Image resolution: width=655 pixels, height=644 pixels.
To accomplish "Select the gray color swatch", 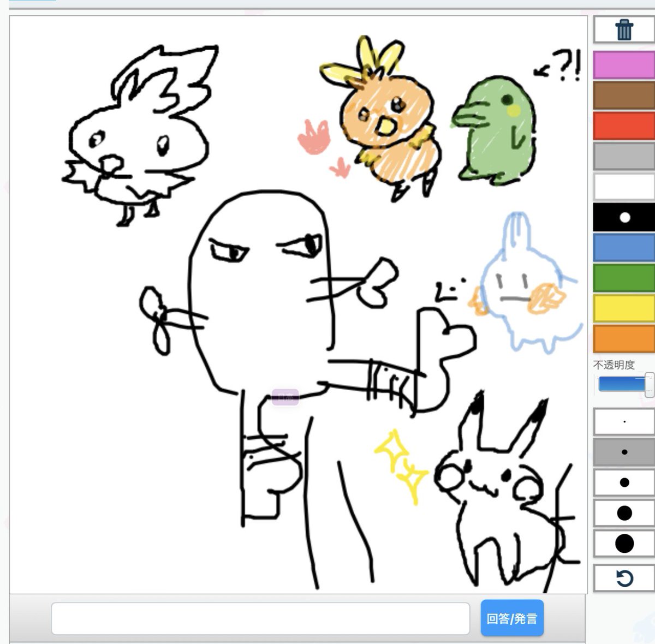I will tap(624, 157).
